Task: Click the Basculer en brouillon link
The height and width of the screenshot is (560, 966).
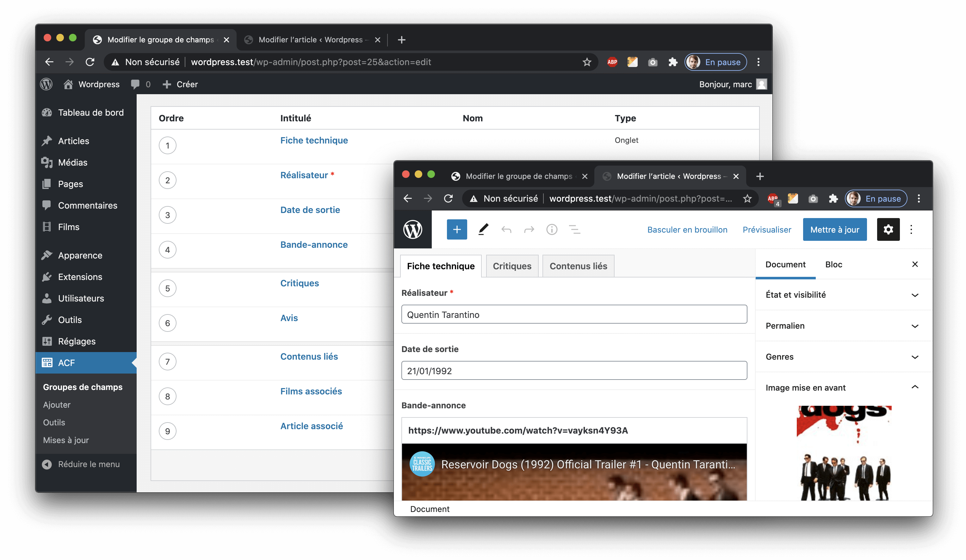Action: pyautogui.click(x=687, y=229)
